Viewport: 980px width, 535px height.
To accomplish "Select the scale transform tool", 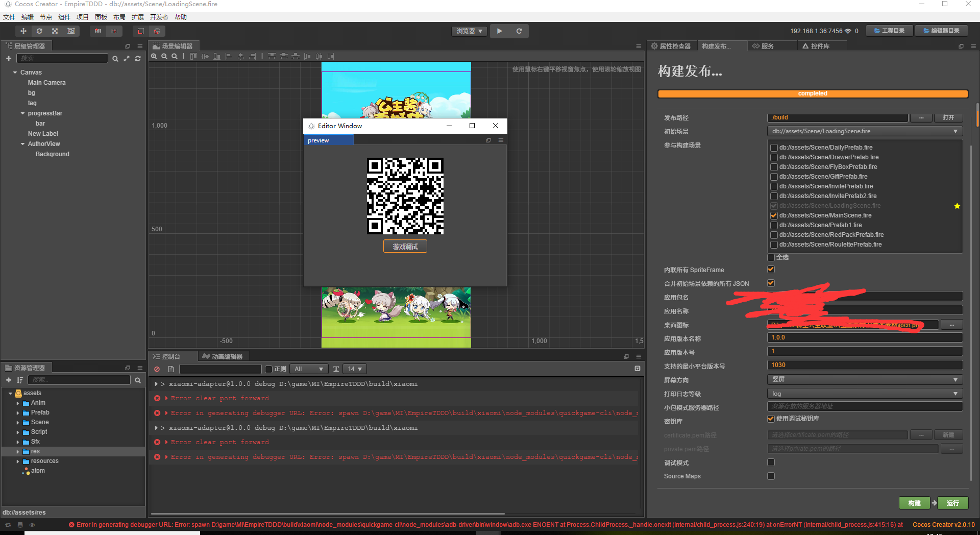I will tap(55, 31).
